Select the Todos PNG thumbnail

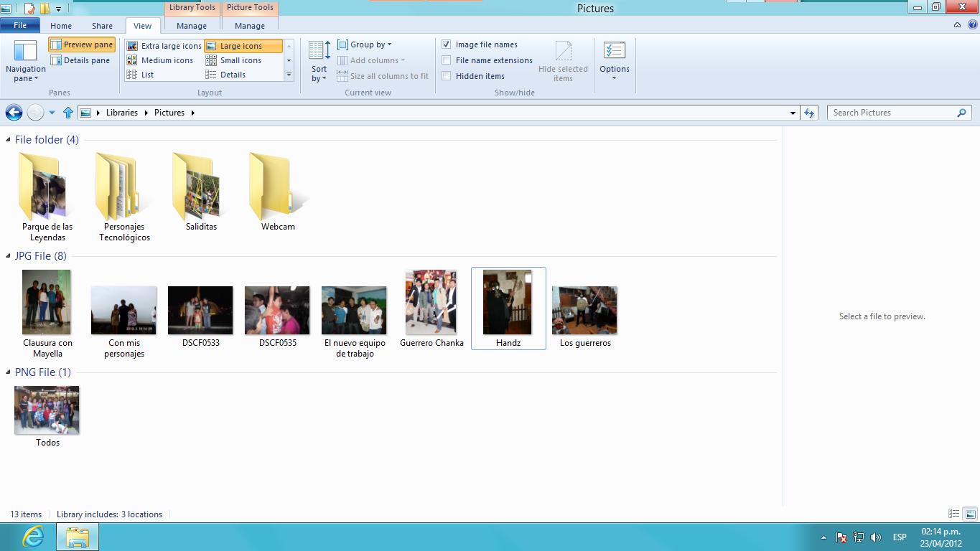(x=47, y=410)
